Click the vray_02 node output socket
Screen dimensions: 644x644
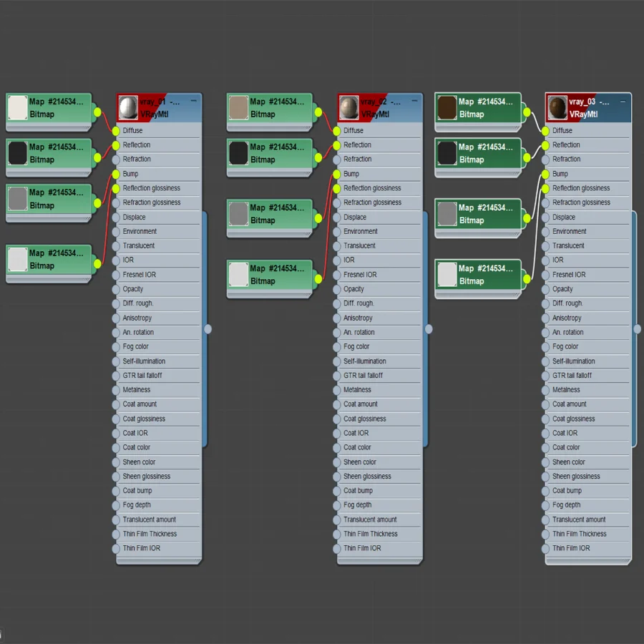pyautogui.click(x=429, y=329)
